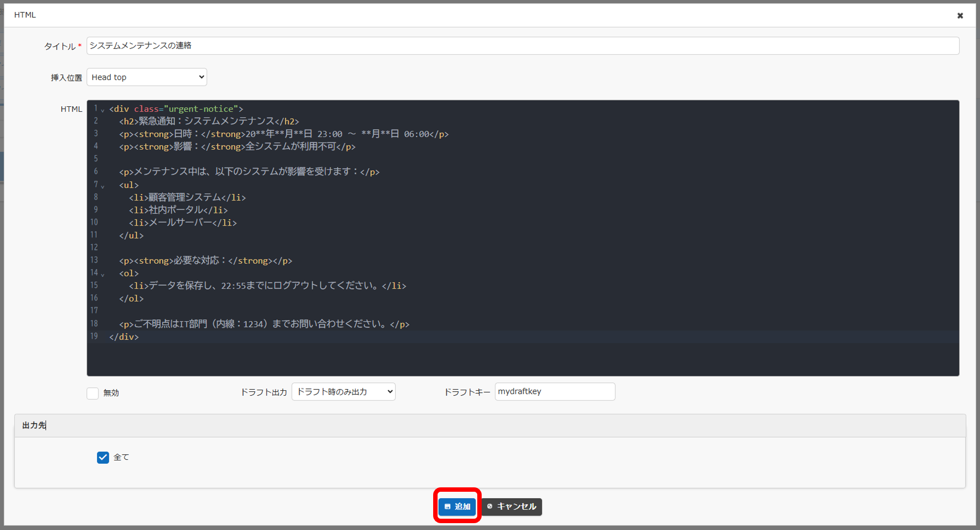Enable the 無効 checkbox
Image resolution: width=980 pixels, height=530 pixels.
click(93, 393)
